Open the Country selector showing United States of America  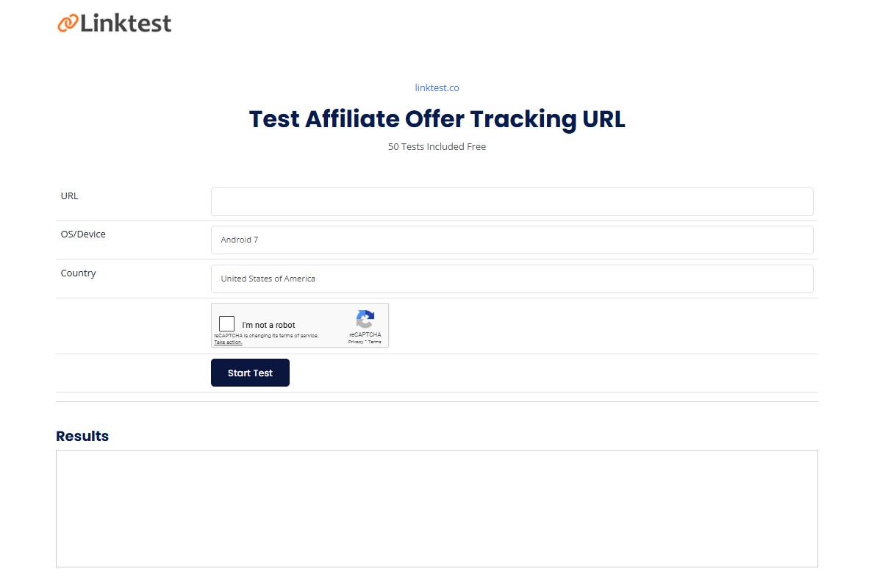(x=512, y=279)
